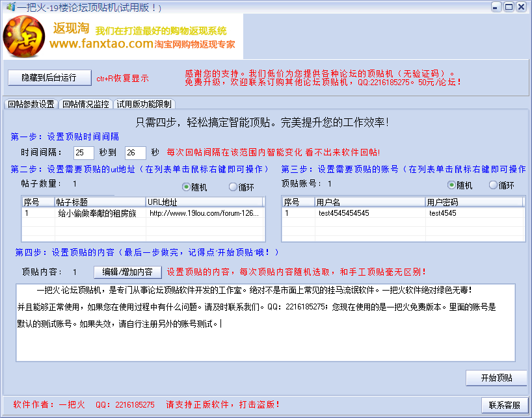Viewport: 532px width, 418px height.
Task: Click the 隐藏到后台运行 button
Action: (x=48, y=77)
